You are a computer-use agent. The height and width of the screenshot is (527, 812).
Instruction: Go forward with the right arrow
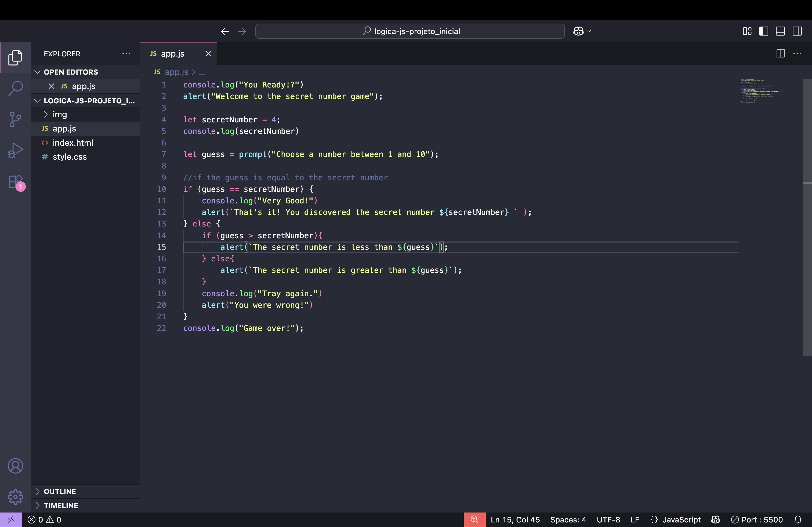pyautogui.click(x=242, y=31)
